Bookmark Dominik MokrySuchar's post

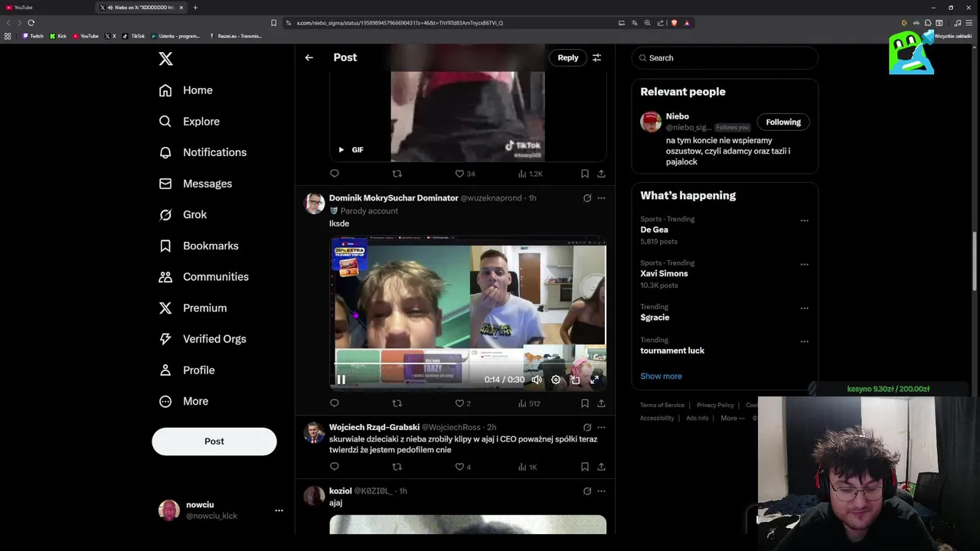(584, 403)
